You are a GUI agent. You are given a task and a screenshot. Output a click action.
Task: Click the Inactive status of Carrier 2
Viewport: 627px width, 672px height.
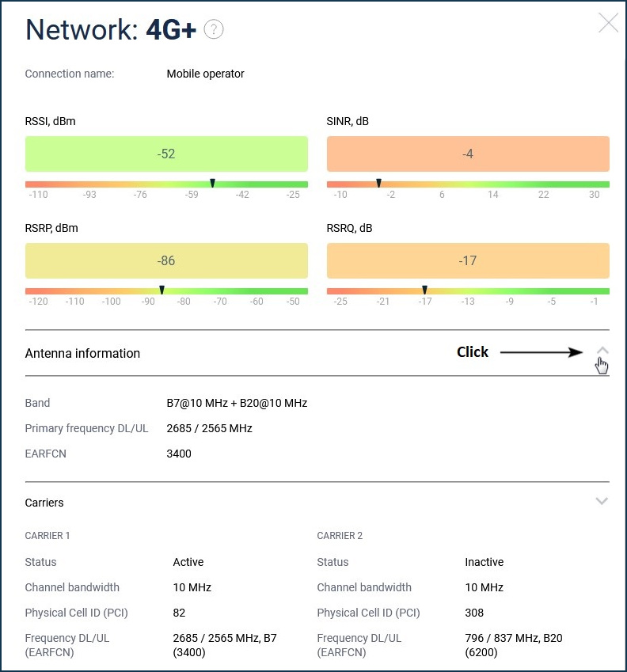pos(484,562)
